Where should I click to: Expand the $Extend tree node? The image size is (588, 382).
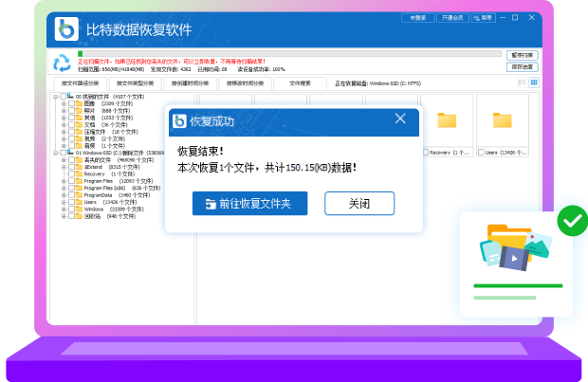[64, 167]
